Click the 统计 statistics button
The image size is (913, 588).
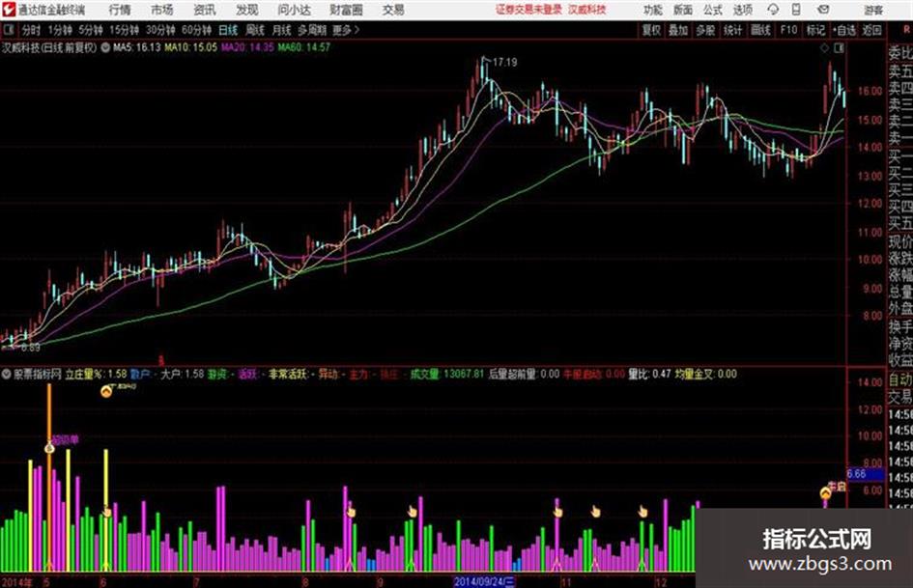pyautogui.click(x=733, y=30)
